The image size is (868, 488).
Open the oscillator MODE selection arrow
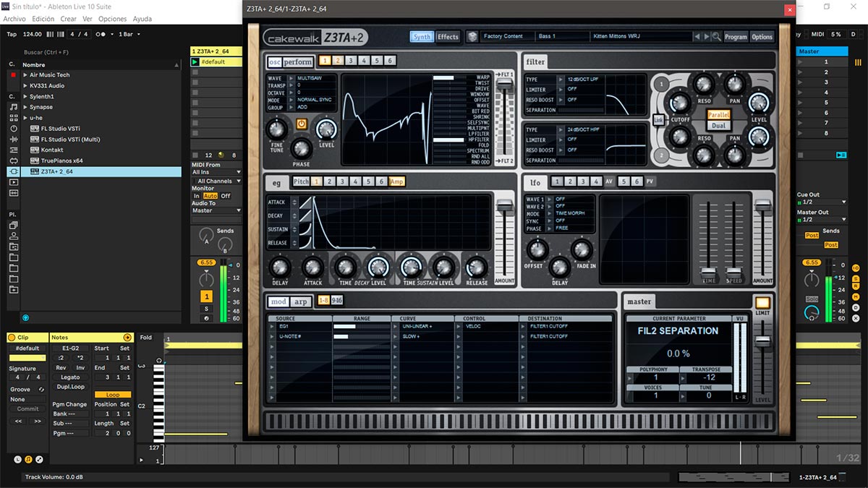(292, 100)
